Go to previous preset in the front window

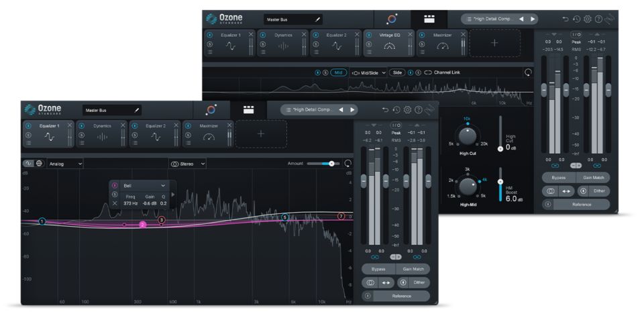[341, 109]
